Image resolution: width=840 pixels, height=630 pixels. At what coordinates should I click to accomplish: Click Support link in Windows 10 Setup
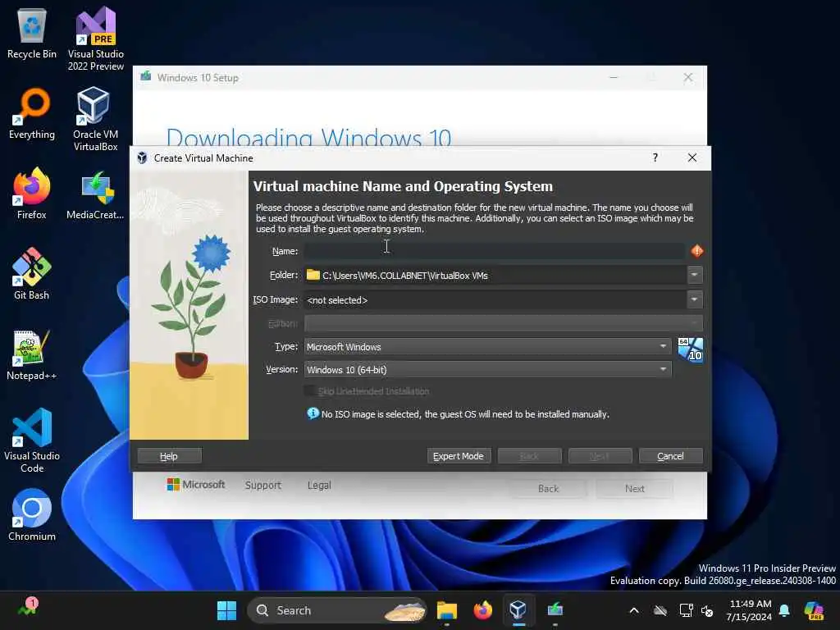[x=263, y=485]
